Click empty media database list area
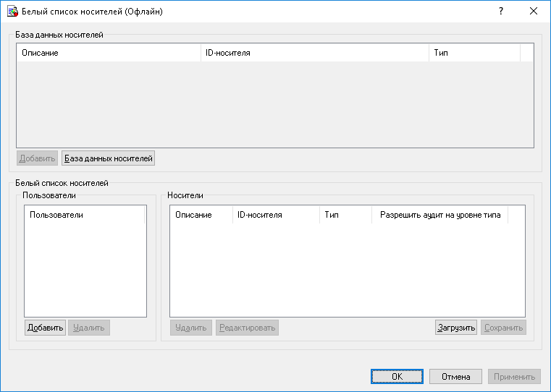Viewport: 551px width, 392px height. click(x=274, y=105)
